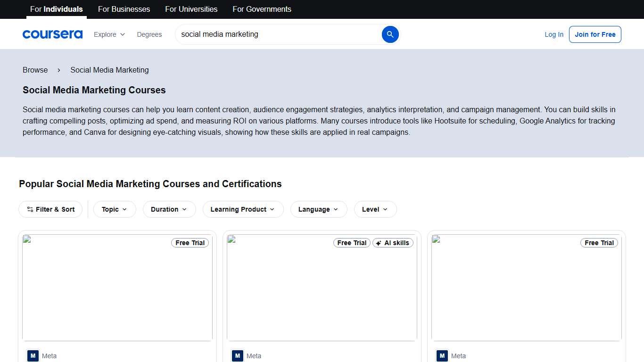Screen dimensions: 644x362
Task: Click the Meta logo on the second course card
Action: (x=237, y=356)
